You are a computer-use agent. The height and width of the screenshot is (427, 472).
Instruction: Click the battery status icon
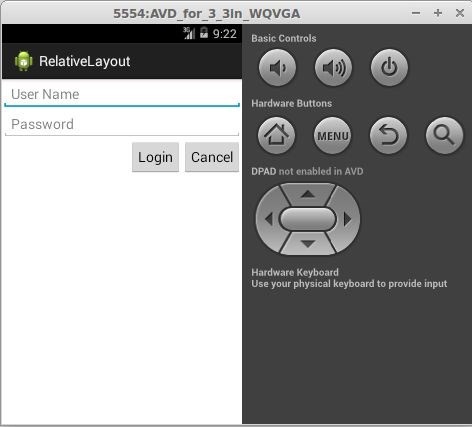tap(204, 33)
